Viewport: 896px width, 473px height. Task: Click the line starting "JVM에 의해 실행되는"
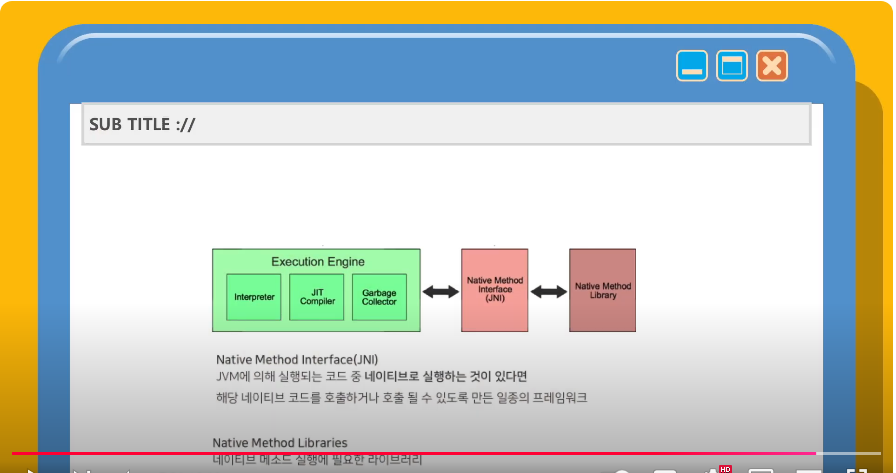[371, 377]
